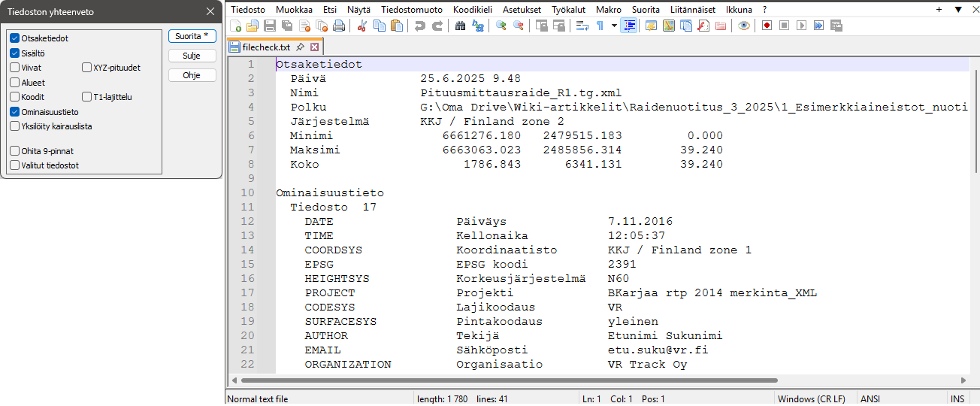Click the new file icon in toolbar
980x406 pixels.
click(235, 26)
